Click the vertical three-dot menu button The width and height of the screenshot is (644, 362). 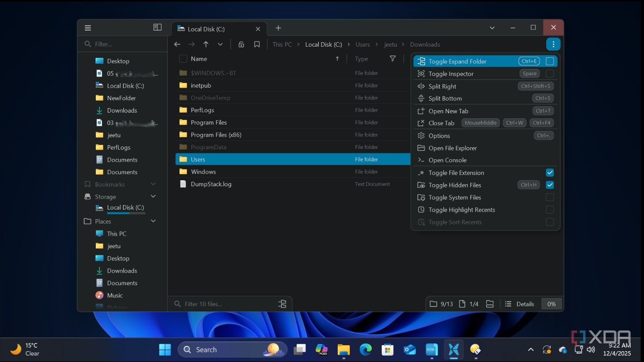pyautogui.click(x=553, y=44)
